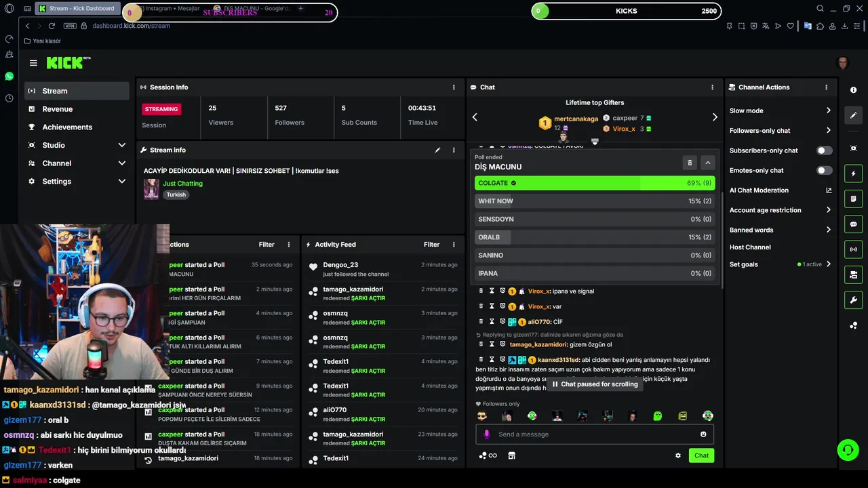Click the pencil edit icon in right rail

pos(853,115)
